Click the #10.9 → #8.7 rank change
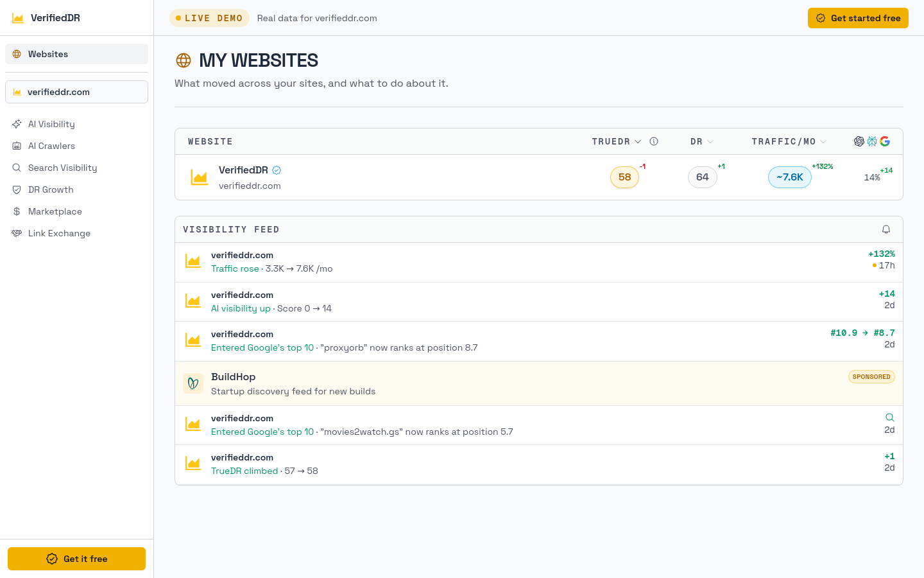The image size is (924, 578). tap(862, 333)
